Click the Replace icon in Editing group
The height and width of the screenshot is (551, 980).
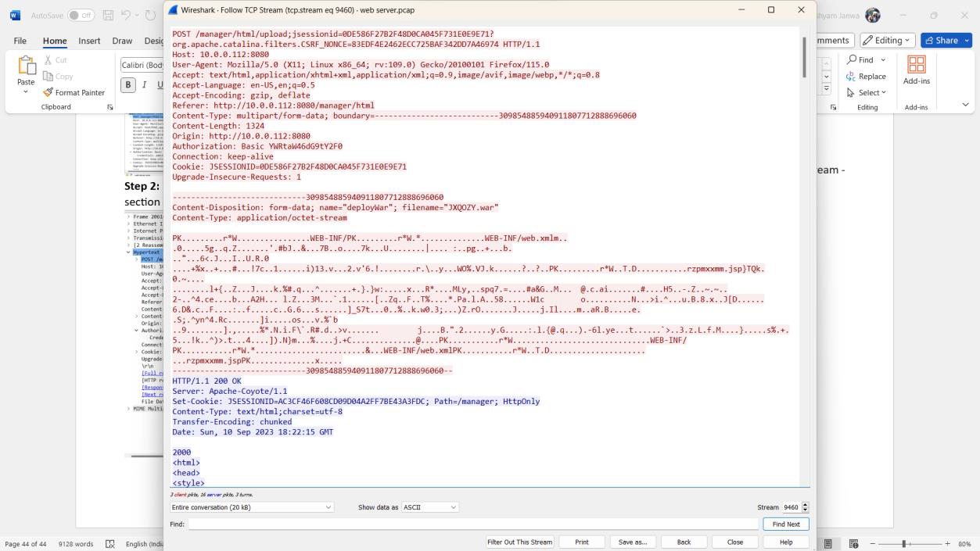[x=852, y=77]
